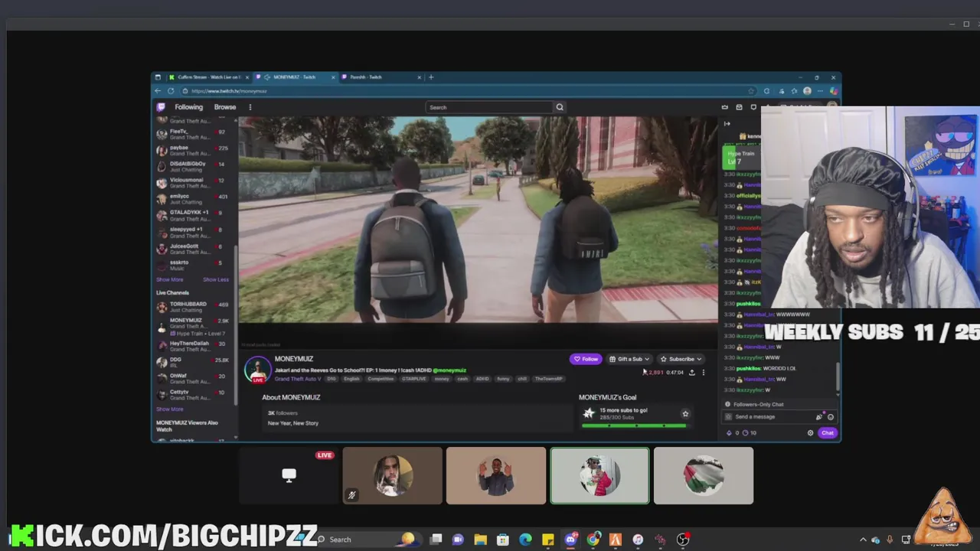Expand Live Channels with lower Show More
The width and height of the screenshot is (980, 551).
point(170,409)
